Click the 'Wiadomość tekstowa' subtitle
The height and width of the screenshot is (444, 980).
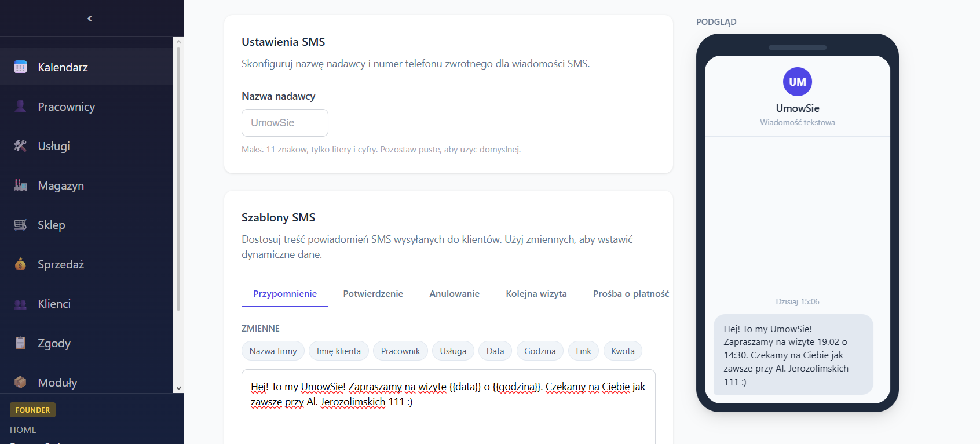[x=798, y=122]
